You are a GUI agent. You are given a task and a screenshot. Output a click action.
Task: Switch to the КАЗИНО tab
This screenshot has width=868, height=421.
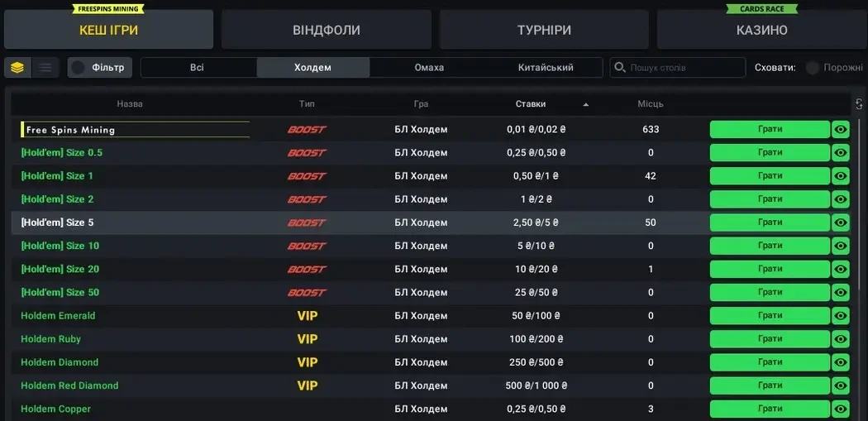761,31
